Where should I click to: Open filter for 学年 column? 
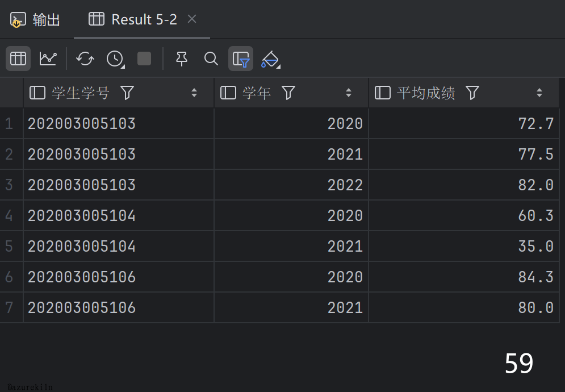tap(288, 93)
